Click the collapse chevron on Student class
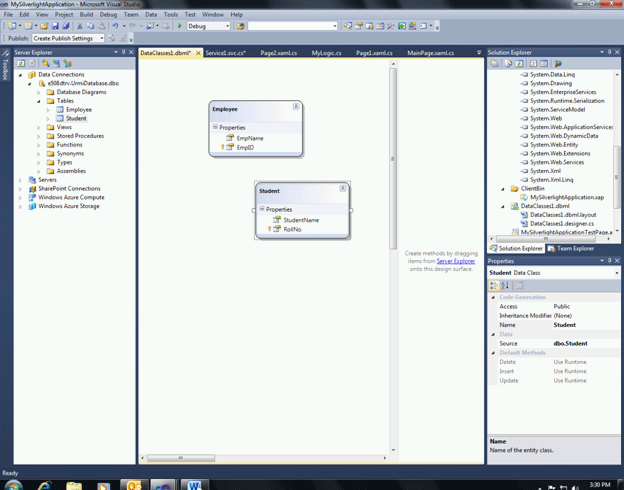This screenshot has height=490, width=624. [x=343, y=188]
